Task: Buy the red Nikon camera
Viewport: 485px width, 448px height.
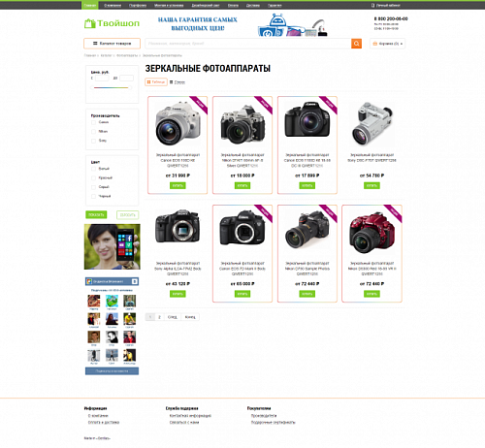Action: click(x=372, y=294)
